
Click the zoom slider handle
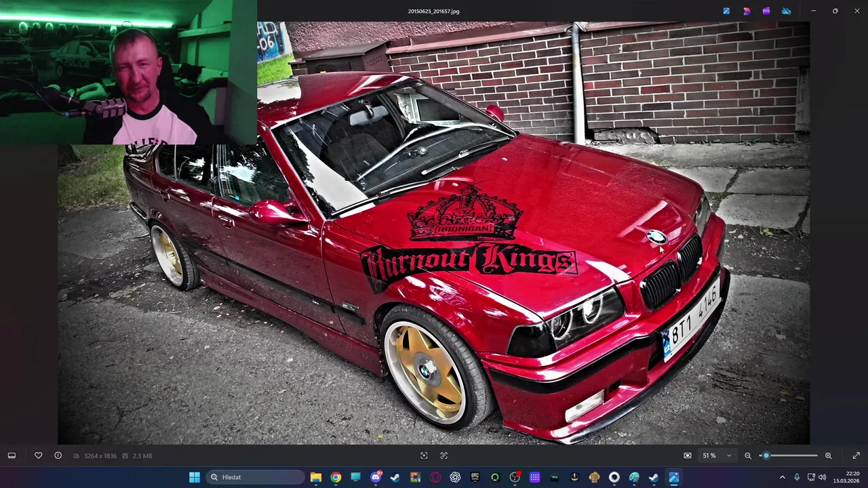click(766, 455)
